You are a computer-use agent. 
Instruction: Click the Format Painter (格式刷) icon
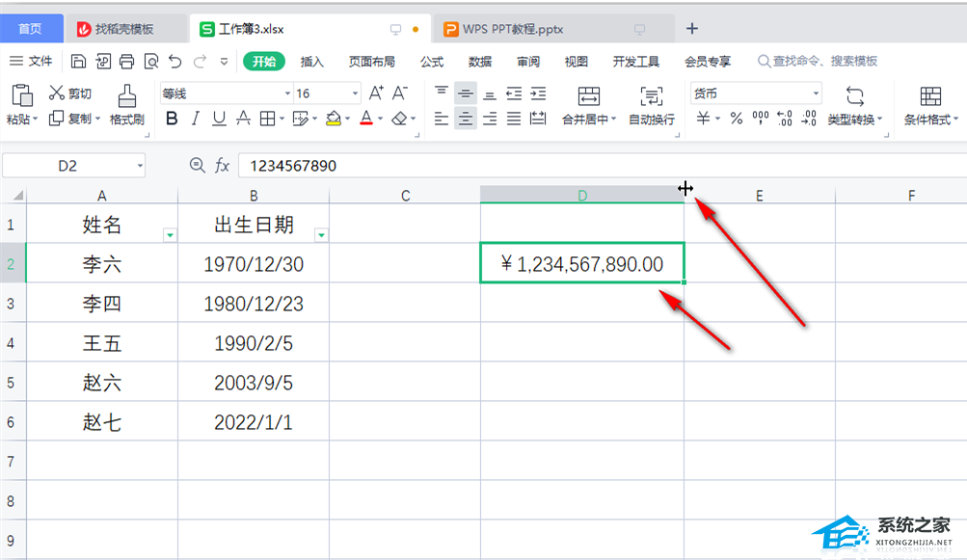tap(126, 96)
